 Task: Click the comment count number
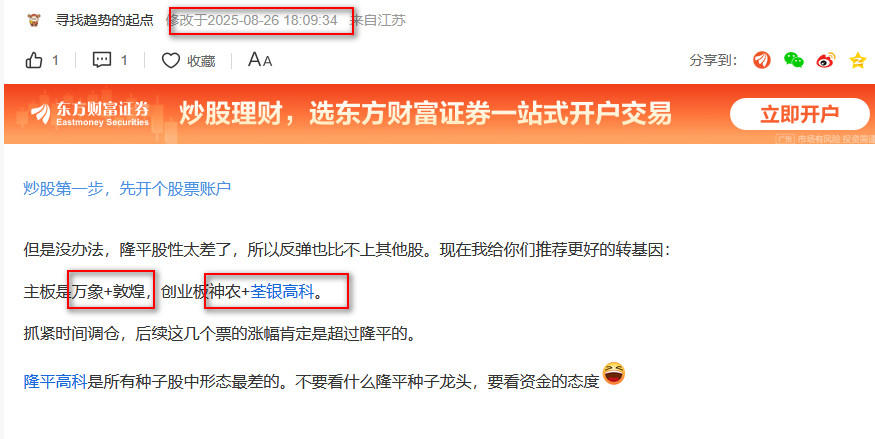pyautogui.click(x=124, y=60)
